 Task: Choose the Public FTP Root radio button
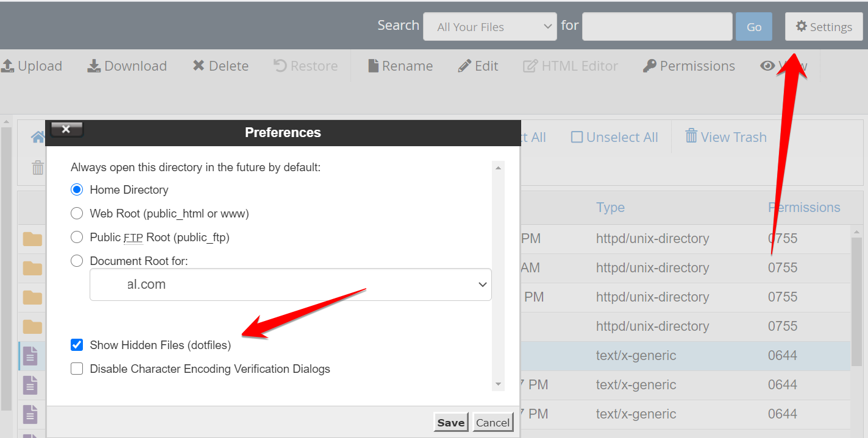click(77, 237)
